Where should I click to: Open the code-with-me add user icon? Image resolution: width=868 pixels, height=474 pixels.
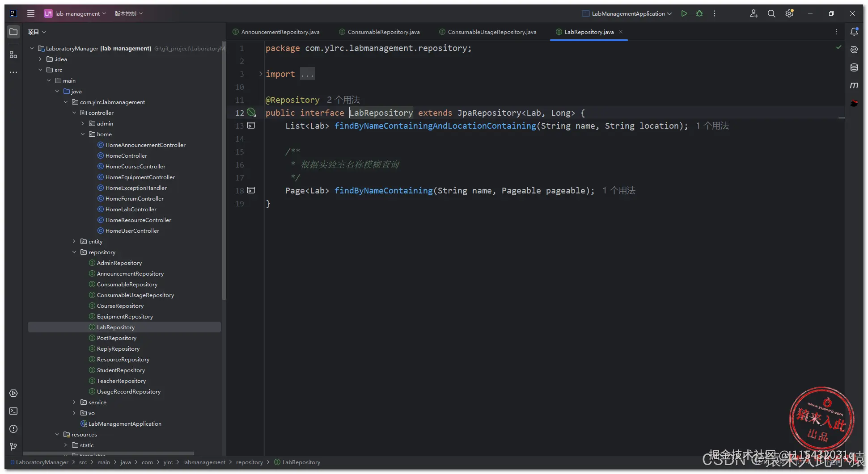point(754,13)
